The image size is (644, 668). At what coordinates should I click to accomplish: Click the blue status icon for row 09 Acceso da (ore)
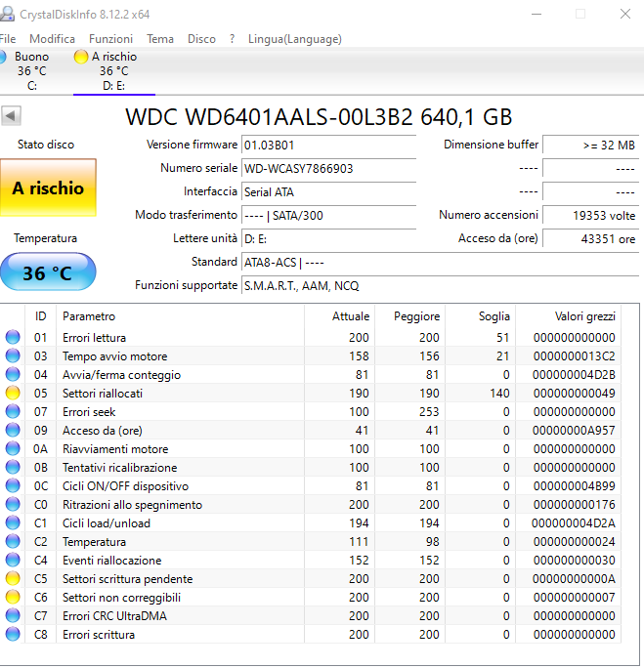point(13,430)
